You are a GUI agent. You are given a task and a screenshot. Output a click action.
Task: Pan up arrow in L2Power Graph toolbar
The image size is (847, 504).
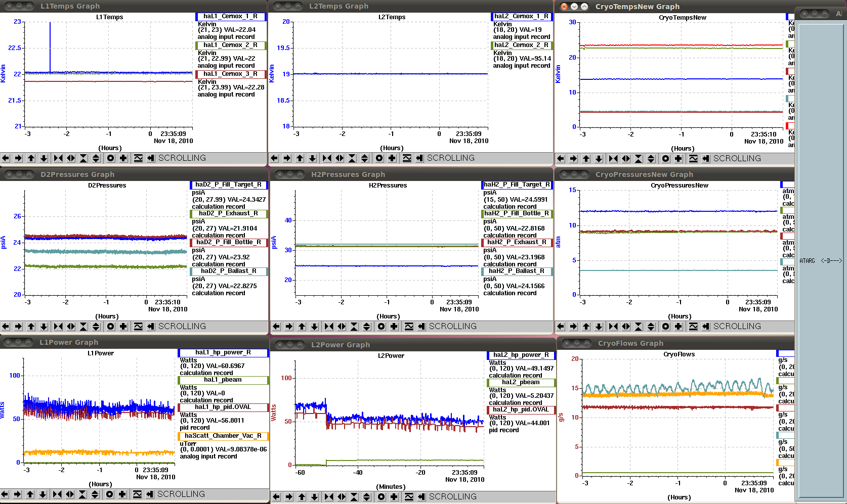302,497
